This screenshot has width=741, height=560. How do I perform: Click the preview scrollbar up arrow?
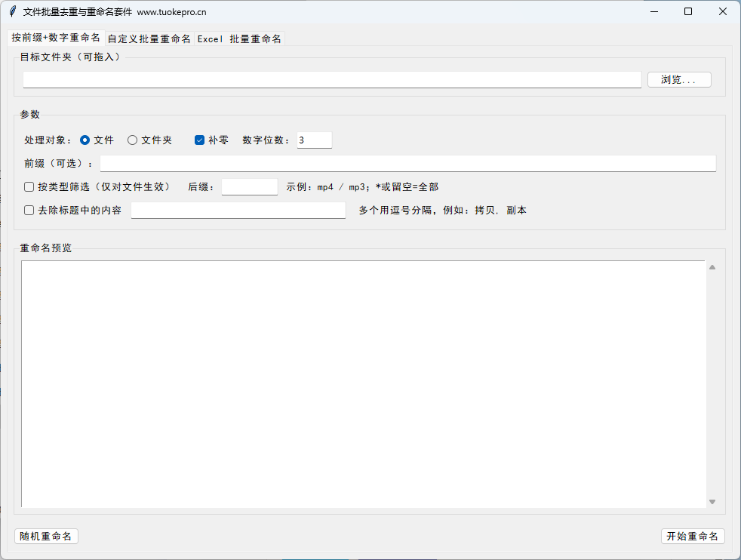712,266
